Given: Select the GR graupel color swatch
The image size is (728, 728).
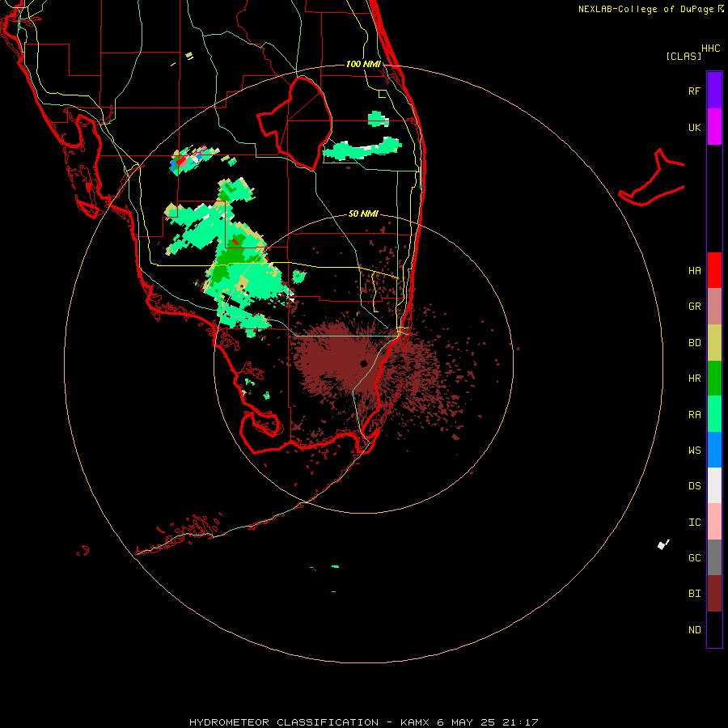Looking at the screenshot, I should [x=714, y=307].
